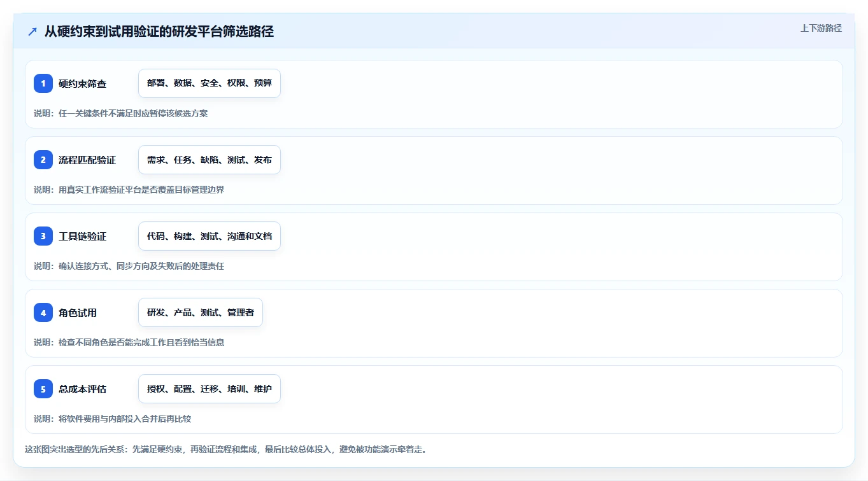Click the note 将软件费用与内部投入合并后再比较
Screen dimensions: 868x481
tap(125, 419)
